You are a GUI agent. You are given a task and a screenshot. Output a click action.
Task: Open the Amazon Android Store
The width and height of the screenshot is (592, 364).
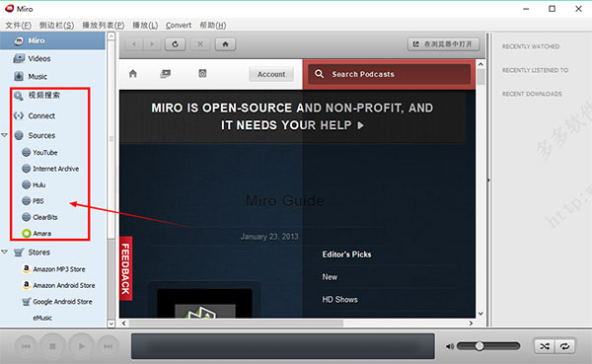63,285
